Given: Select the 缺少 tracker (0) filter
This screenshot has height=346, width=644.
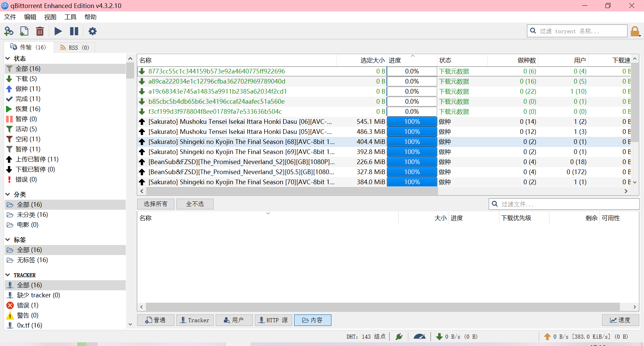Looking at the screenshot, I should pos(65,295).
